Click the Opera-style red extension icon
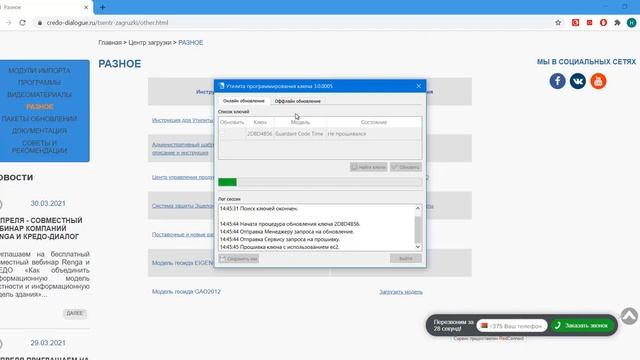 pos(603,22)
